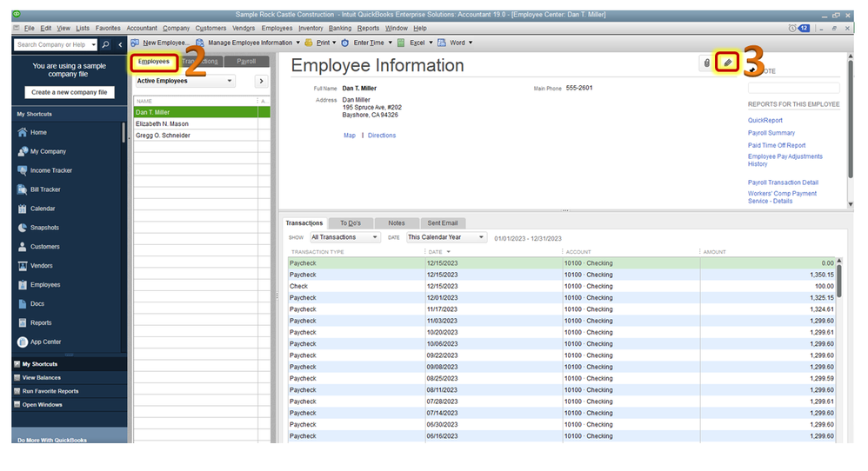Open the Banking menu
868x471 pixels.
pyautogui.click(x=340, y=28)
